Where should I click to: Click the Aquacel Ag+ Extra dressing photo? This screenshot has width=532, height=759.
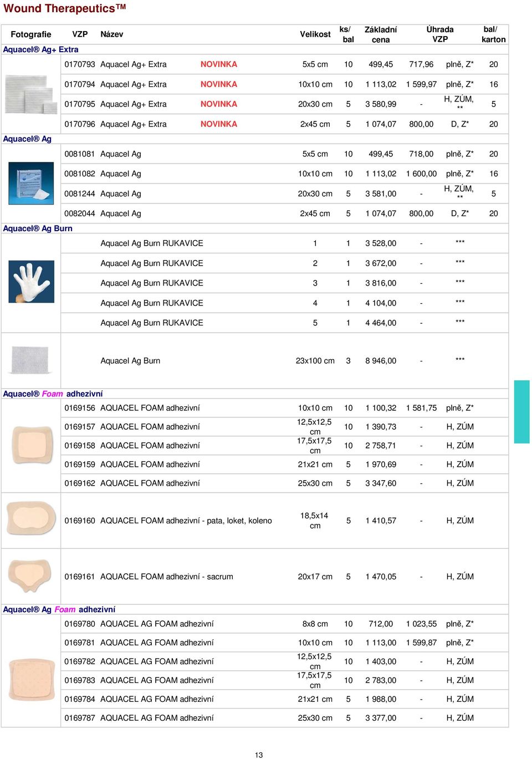coord(31,94)
